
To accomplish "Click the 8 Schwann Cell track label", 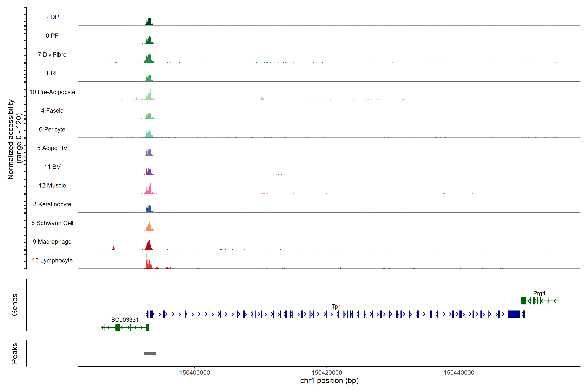I will click(52, 223).
